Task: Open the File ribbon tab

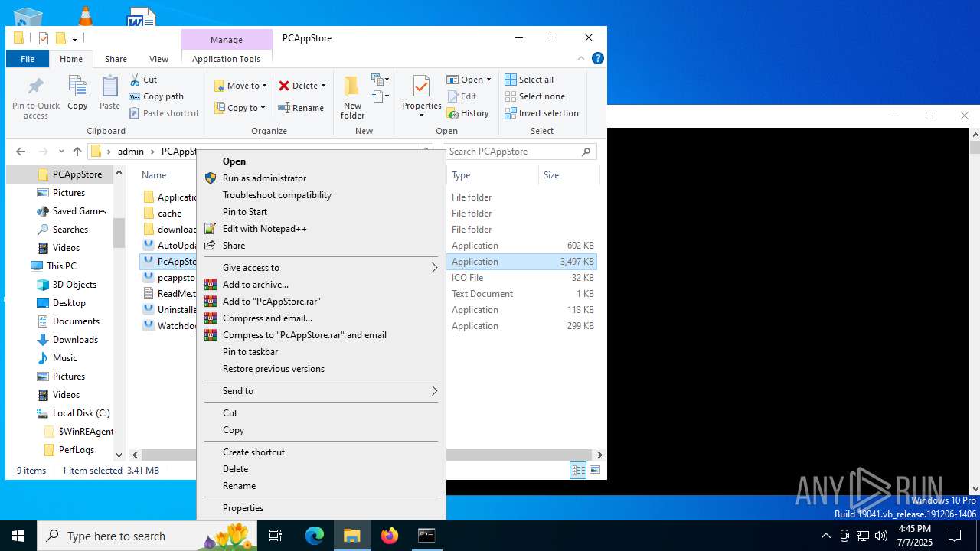Action: point(28,59)
